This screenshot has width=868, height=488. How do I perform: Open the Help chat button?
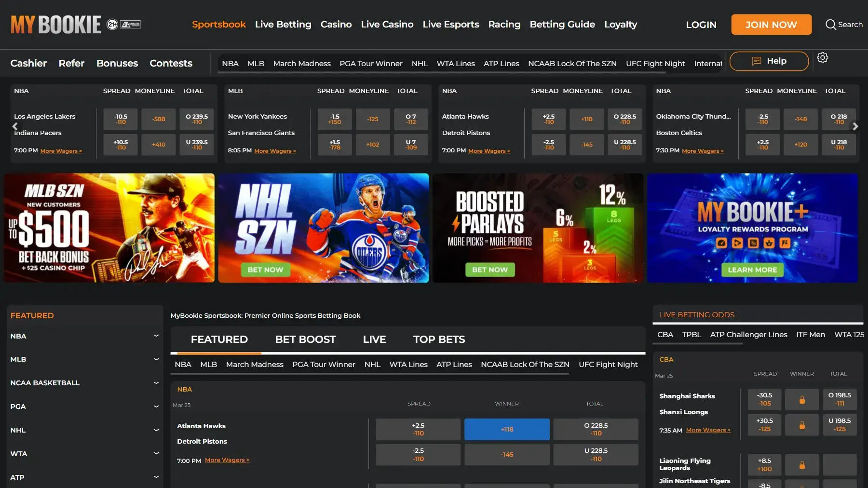(769, 61)
